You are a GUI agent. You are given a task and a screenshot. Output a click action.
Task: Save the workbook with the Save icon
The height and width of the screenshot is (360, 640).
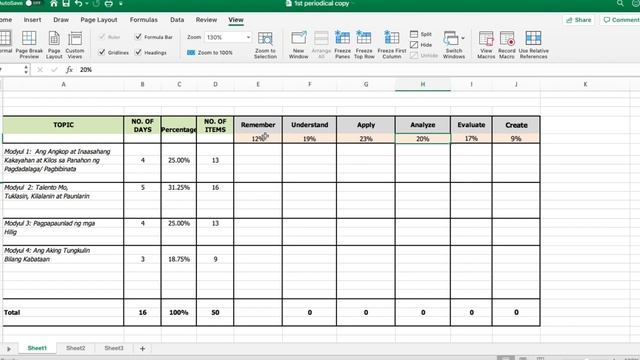(66, 4)
